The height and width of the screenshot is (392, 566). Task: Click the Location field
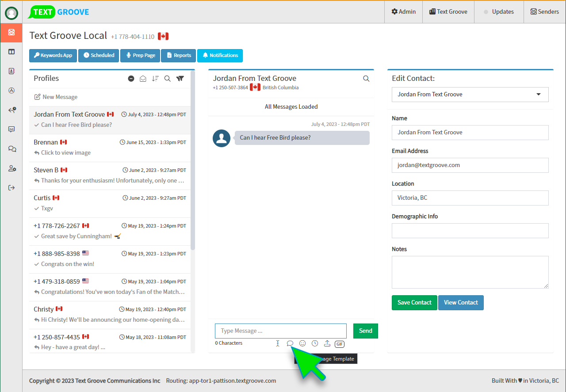pyautogui.click(x=470, y=198)
